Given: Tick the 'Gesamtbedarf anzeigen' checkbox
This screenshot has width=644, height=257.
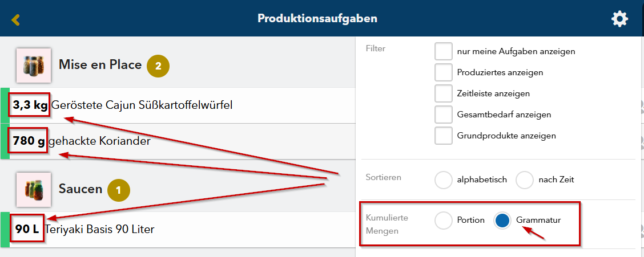Looking at the screenshot, I should (x=444, y=115).
